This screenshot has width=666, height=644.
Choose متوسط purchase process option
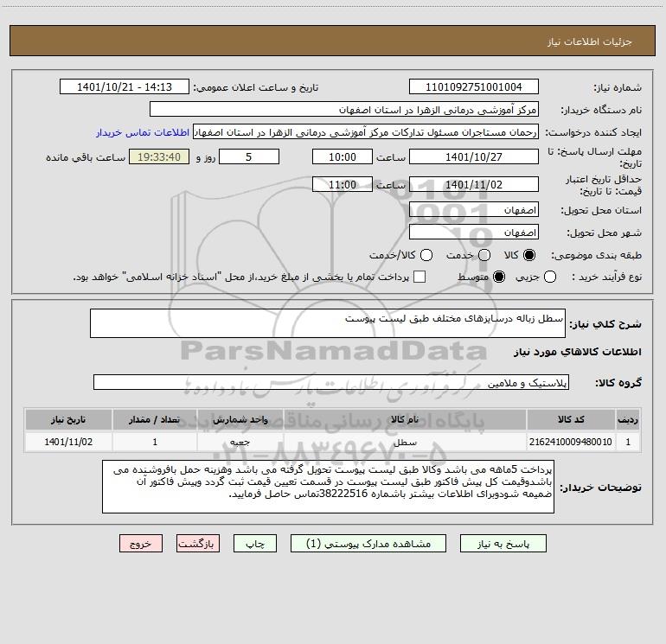click(499, 277)
